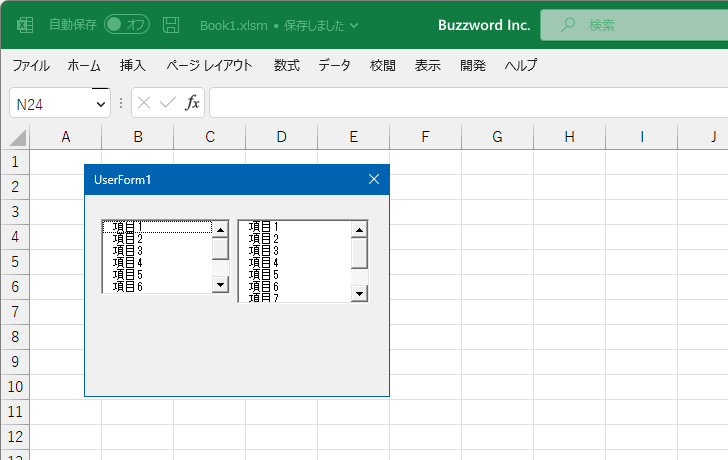Select row 12 header
This screenshot has width=728, height=460.
pos(15,437)
